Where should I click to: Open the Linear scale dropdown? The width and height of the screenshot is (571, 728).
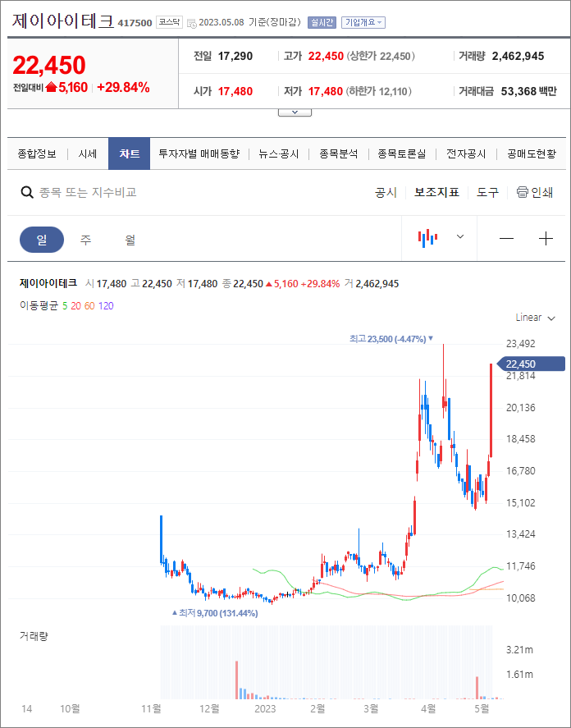tap(535, 318)
